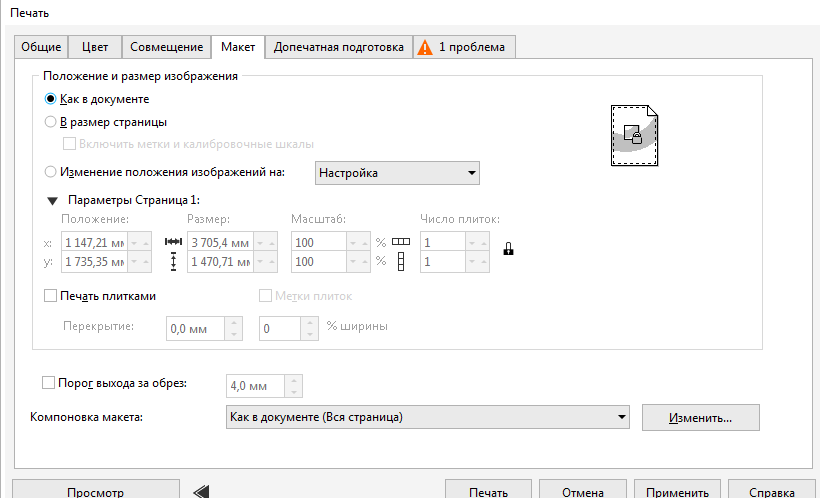
Task: Click the height field 1 470,71 мм
Action: [220, 262]
